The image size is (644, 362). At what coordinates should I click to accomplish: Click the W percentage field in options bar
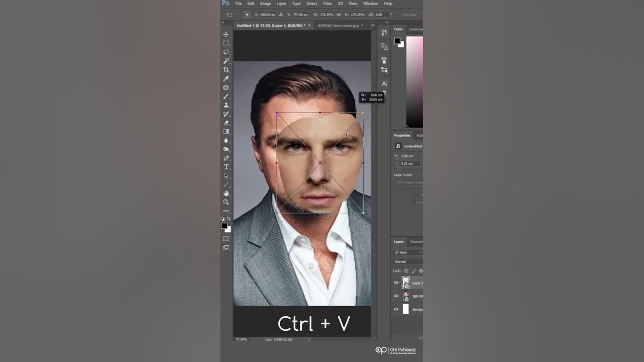coord(326,15)
